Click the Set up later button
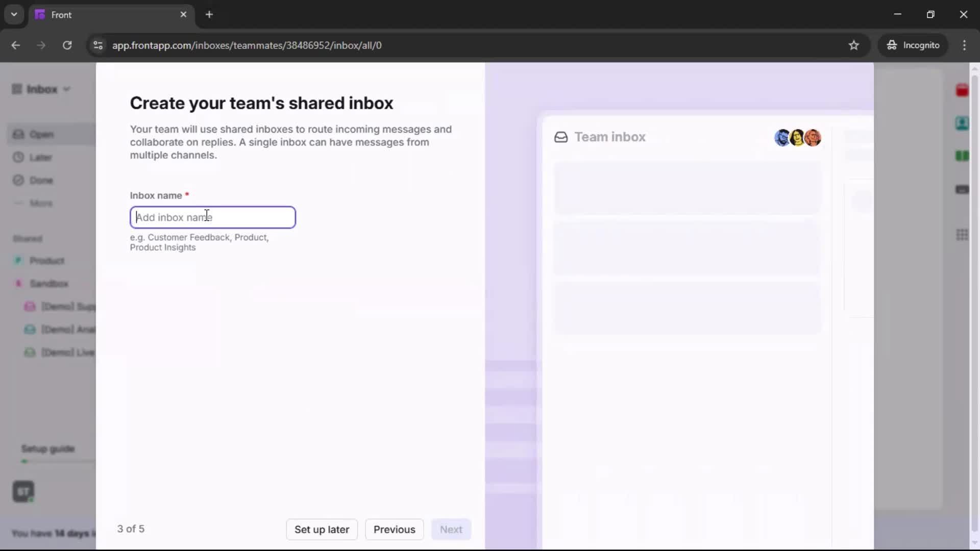This screenshot has height=551, width=980. pyautogui.click(x=321, y=529)
